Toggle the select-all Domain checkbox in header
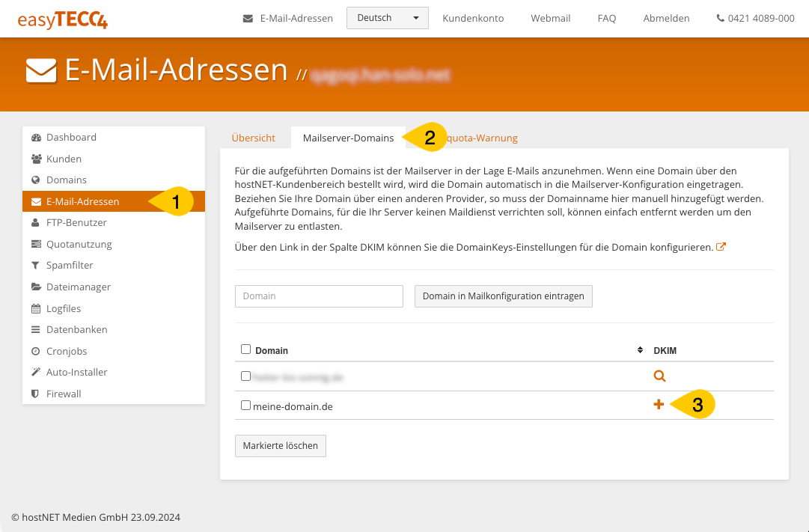 (245, 349)
